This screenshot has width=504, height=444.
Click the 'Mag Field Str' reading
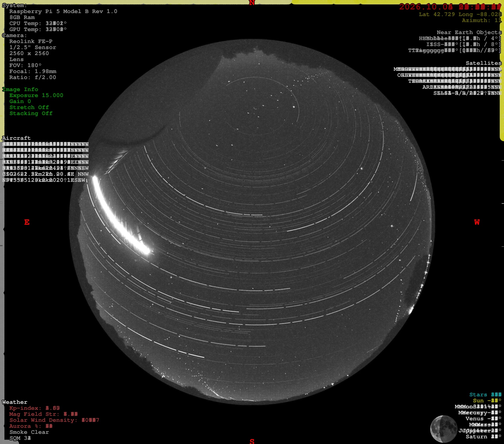[44, 414]
